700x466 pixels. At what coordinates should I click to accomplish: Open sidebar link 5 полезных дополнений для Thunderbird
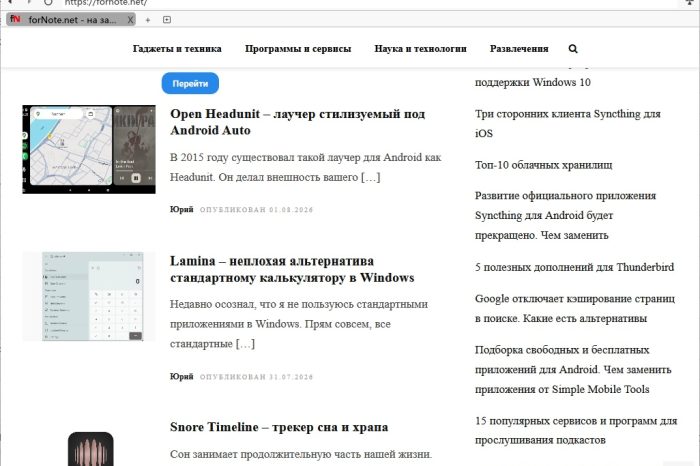pos(575,267)
